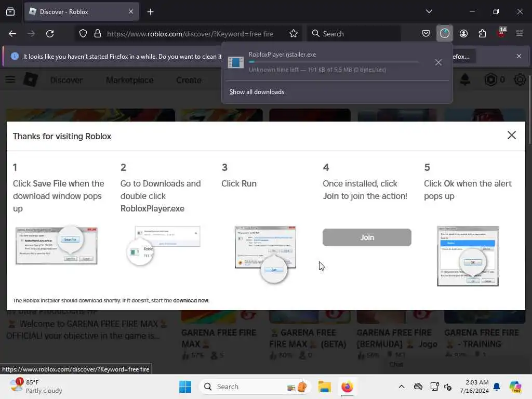Screen dimensions: 532x399
Task: Open Roblox settings gear
Action: (520, 79)
